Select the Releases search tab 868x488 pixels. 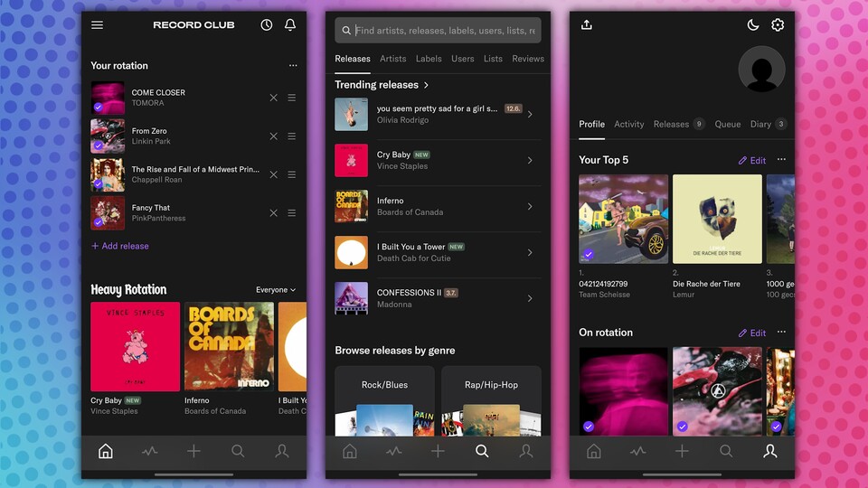point(353,59)
